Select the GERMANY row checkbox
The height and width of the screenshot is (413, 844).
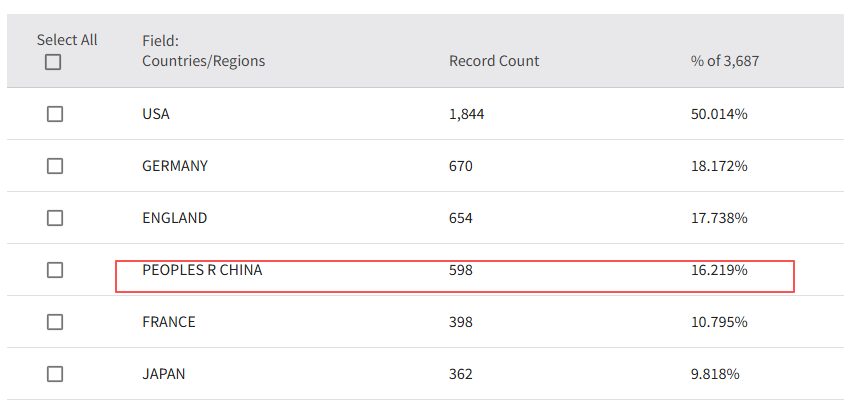(55, 166)
